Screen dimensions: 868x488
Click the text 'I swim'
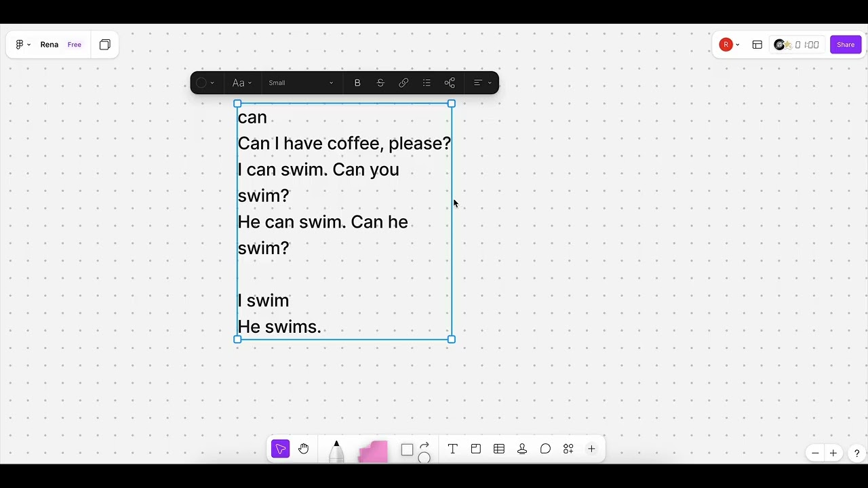tap(263, 300)
